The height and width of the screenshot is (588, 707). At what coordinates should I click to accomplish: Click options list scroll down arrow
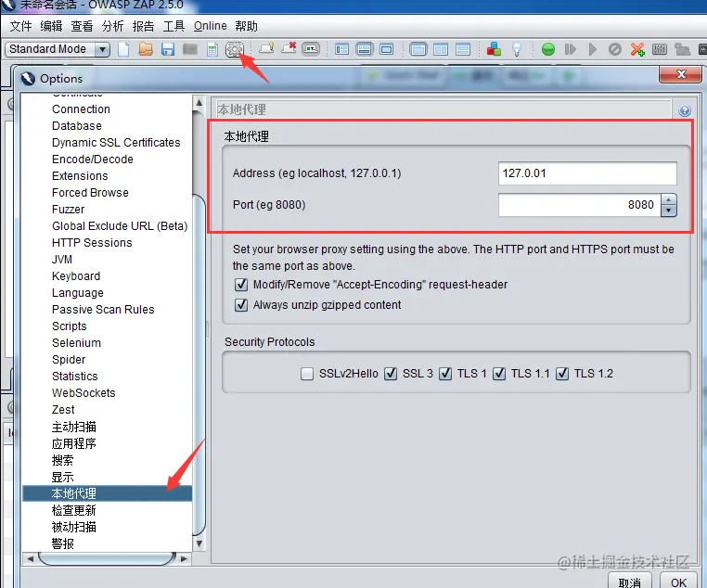coord(199,543)
